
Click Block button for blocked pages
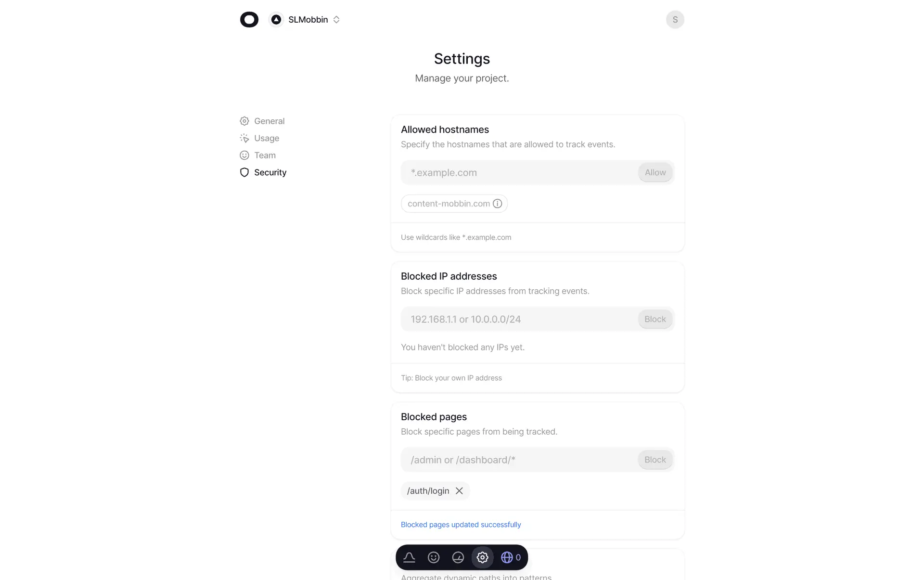655,460
